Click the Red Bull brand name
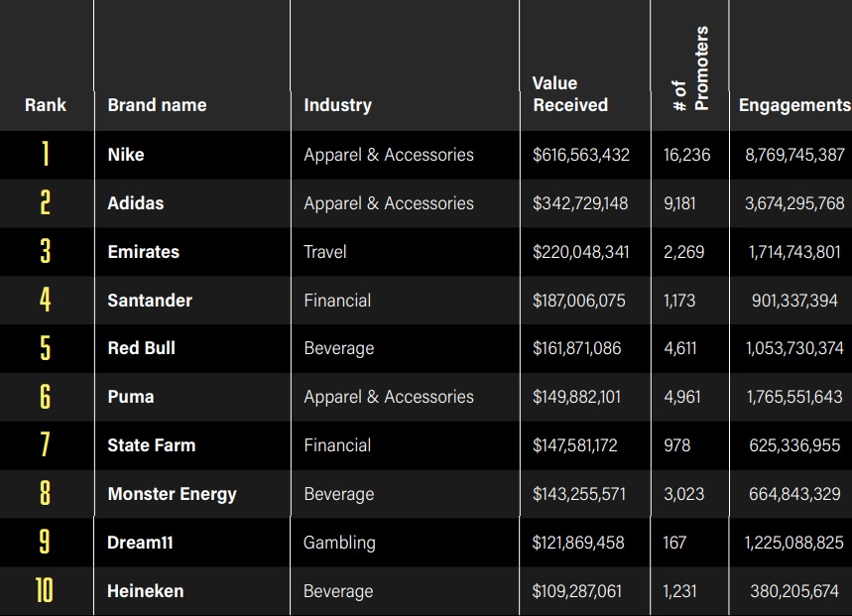The width and height of the screenshot is (852, 616). (x=142, y=348)
